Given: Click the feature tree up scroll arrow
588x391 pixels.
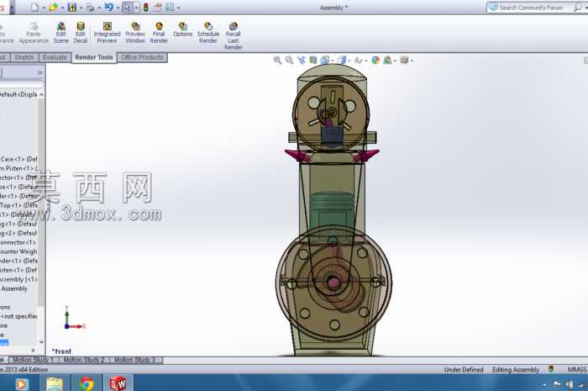Looking at the screenshot, I should 42,94.
